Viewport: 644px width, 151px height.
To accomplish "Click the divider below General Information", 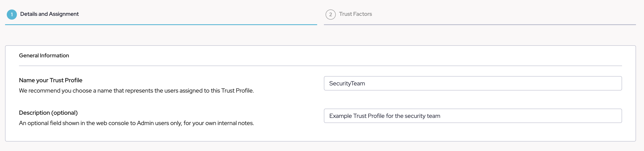I will pos(320,66).
